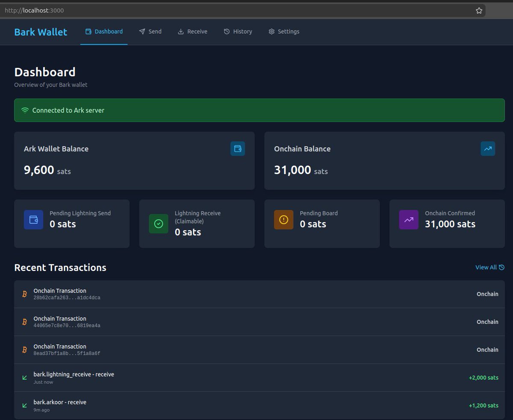Click the Bark Wallet logo text
513x420 pixels.
41,32
